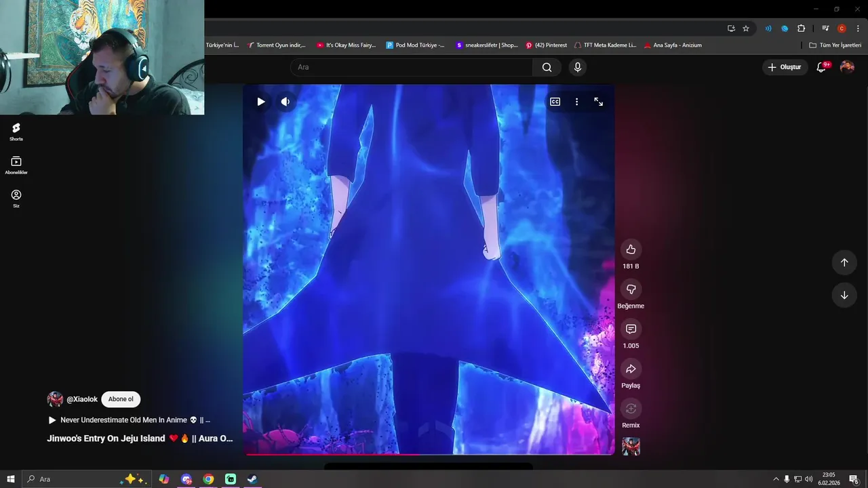Click the Windows taskbar Ara search box
Screen dimensions: 868x488
[86, 479]
